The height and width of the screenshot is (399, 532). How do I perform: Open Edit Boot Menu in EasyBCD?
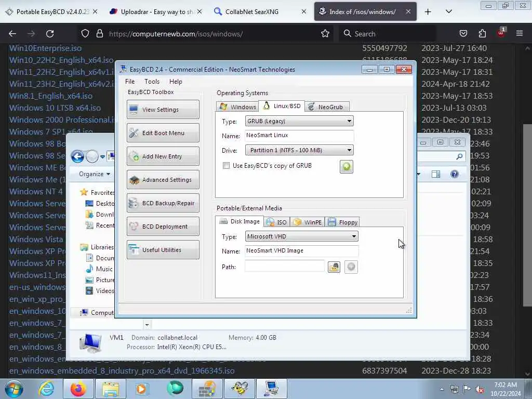pos(163,133)
